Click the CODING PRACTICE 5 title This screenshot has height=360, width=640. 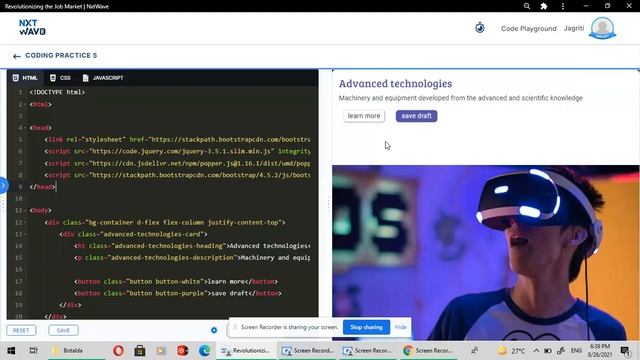pos(61,56)
